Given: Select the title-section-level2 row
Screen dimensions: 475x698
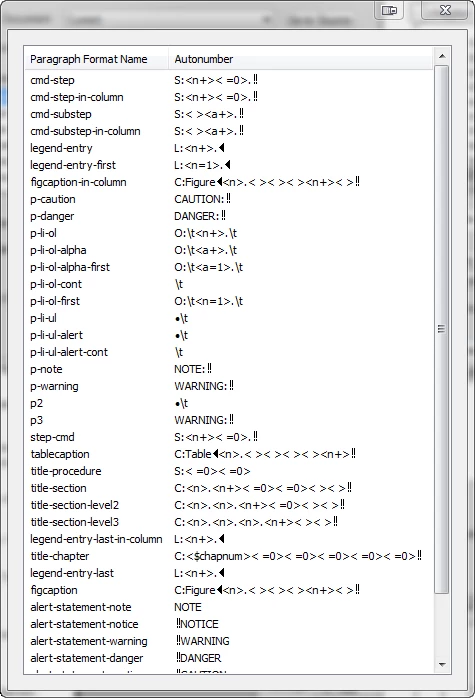Looking at the screenshot, I should (x=228, y=505).
